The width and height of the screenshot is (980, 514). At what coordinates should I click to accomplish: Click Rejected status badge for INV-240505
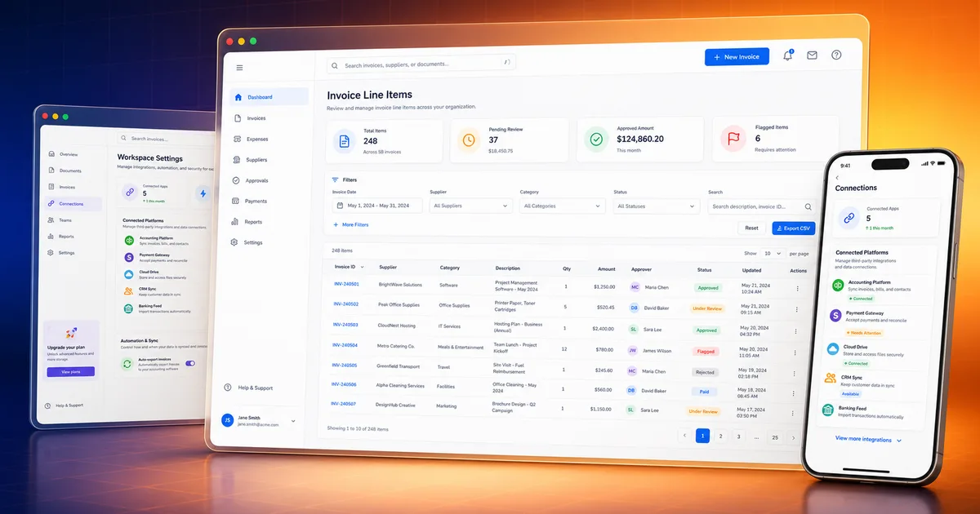pos(705,372)
